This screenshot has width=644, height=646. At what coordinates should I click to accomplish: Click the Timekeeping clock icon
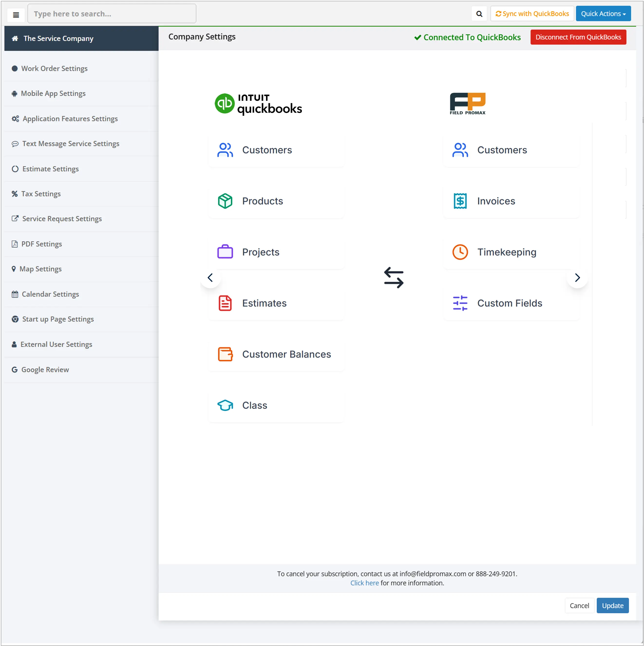coord(460,252)
